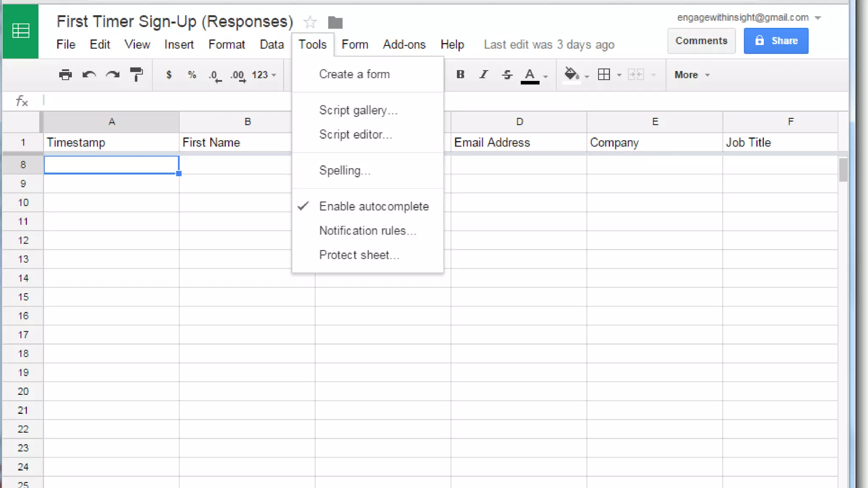Screen dimensions: 868x488
Task: Expand the 123 number format dropdown
Action: [264, 75]
